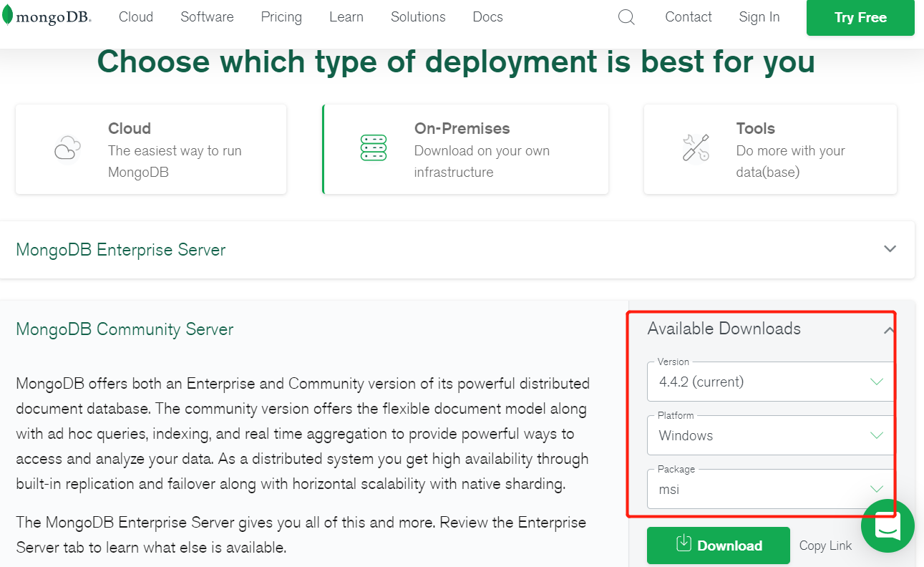Click the Try Free button
The width and height of the screenshot is (924, 567).
tap(860, 18)
